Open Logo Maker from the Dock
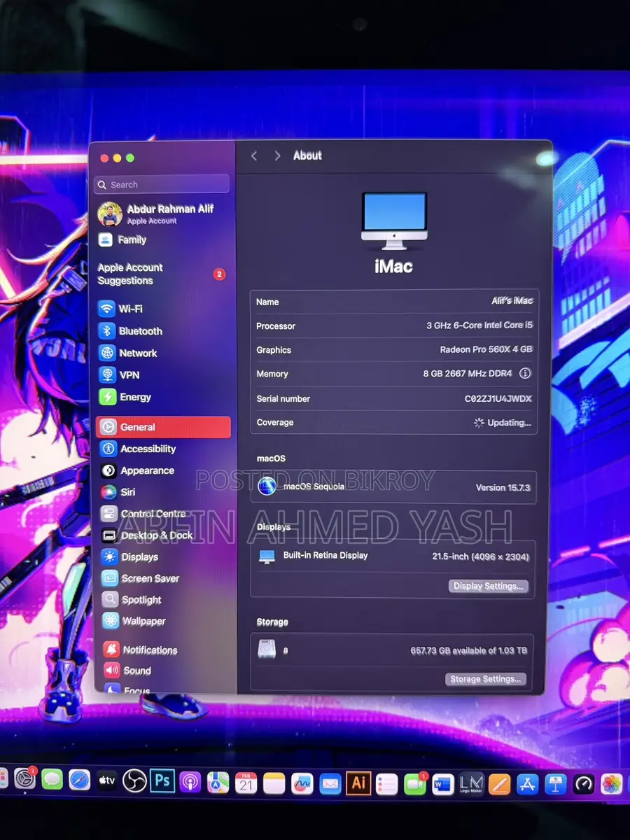 pos(471,783)
